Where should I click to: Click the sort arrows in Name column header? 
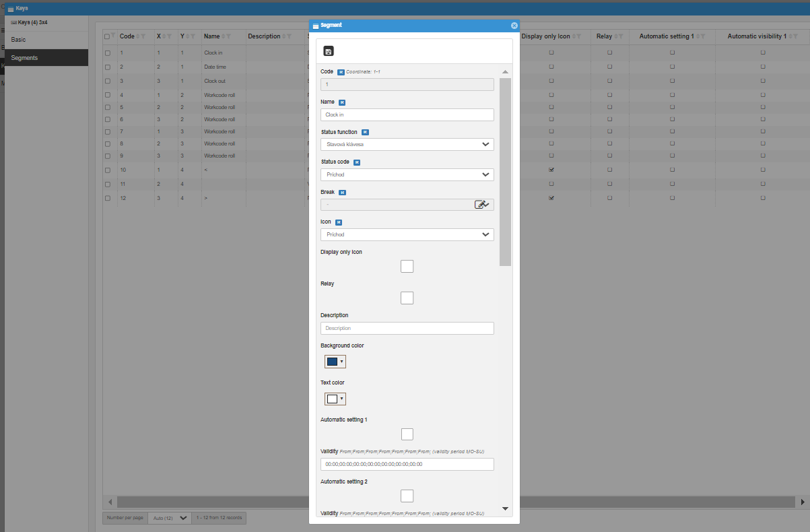(224, 36)
